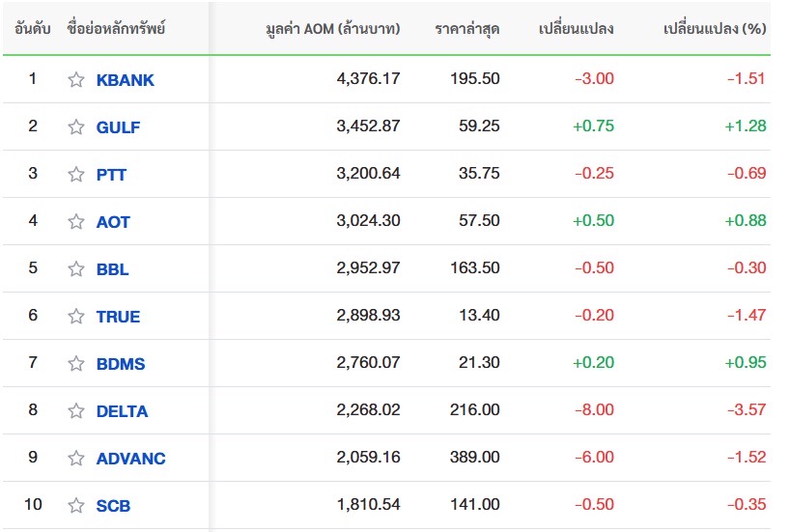Toggle the favorite star for GULF

click(76, 127)
